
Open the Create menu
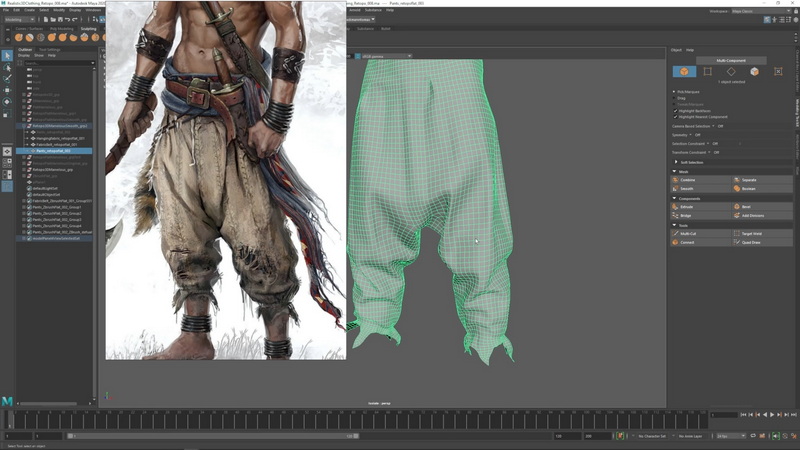tap(30, 10)
